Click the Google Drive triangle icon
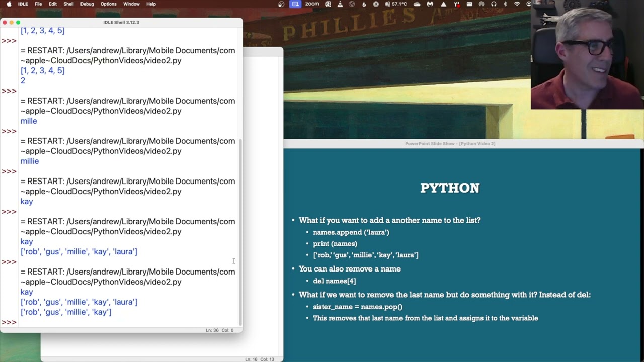Image resolution: width=644 pixels, height=362 pixels. click(x=443, y=4)
